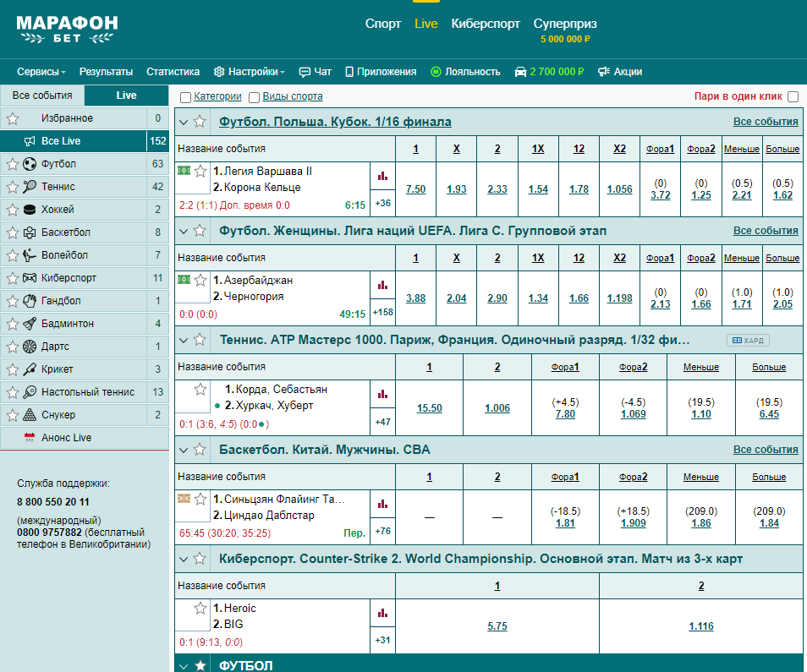
Task: Collapse the Лига наций UEFA women section
Action: click(x=184, y=232)
